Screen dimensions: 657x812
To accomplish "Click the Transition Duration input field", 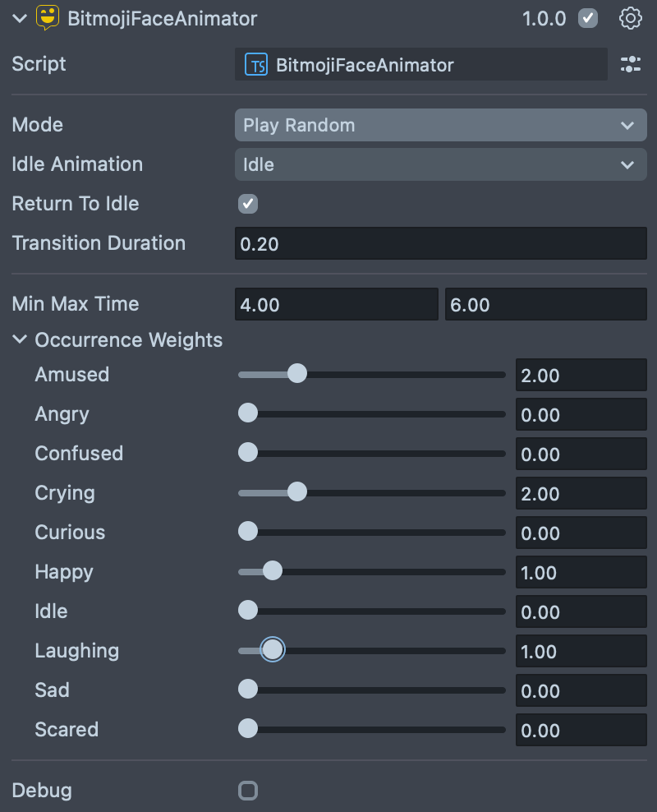I will 440,243.
